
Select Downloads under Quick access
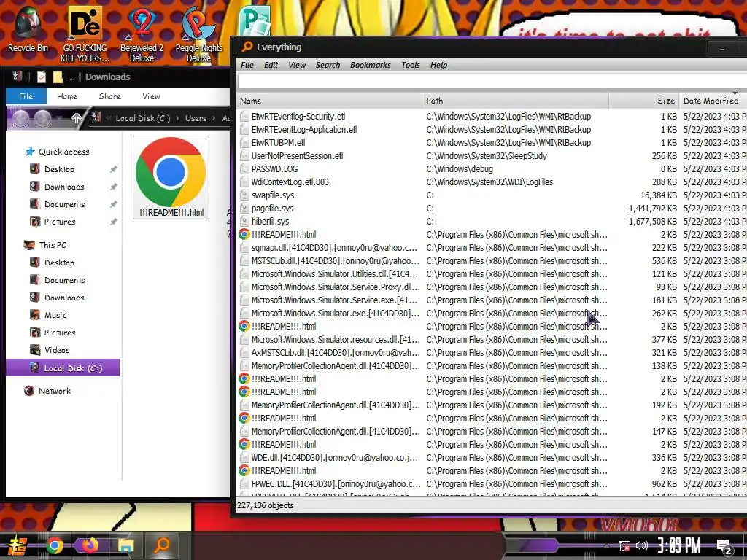[x=64, y=187]
